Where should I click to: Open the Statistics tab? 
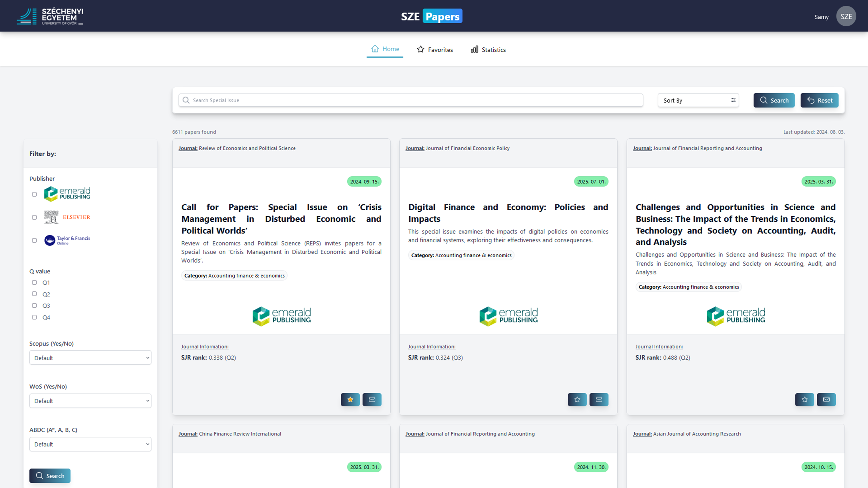click(x=488, y=49)
